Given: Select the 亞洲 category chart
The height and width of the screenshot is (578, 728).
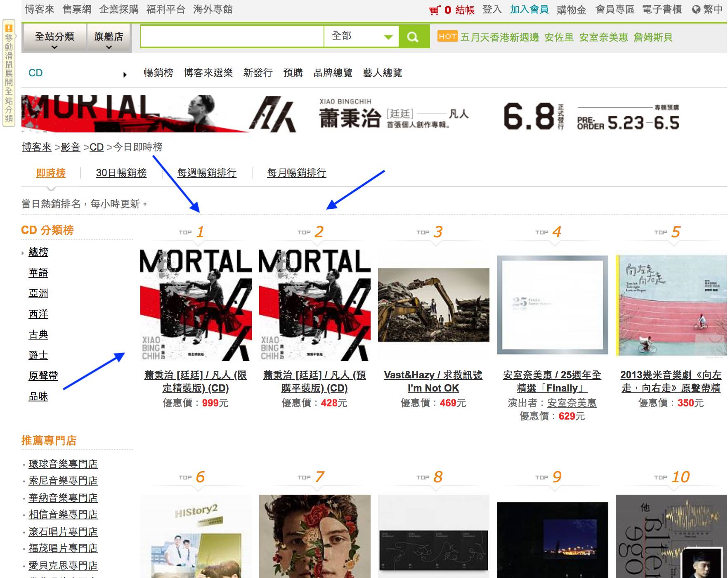Looking at the screenshot, I should click(x=38, y=293).
